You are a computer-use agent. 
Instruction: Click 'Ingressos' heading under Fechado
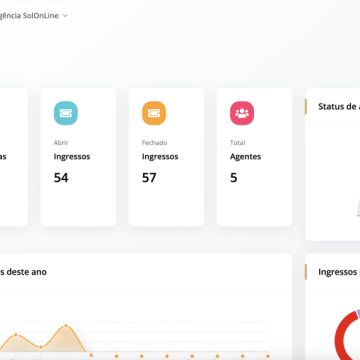160,157
